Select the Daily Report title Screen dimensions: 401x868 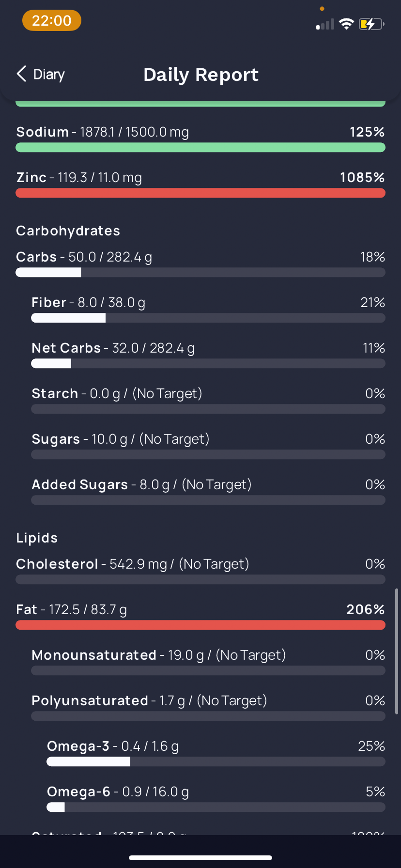(201, 75)
